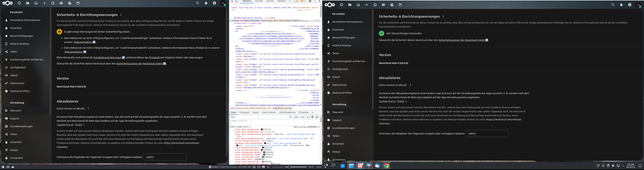Open Talk app in right Nextcloud window
Viewport: 644px width, 170px height.
375,5
